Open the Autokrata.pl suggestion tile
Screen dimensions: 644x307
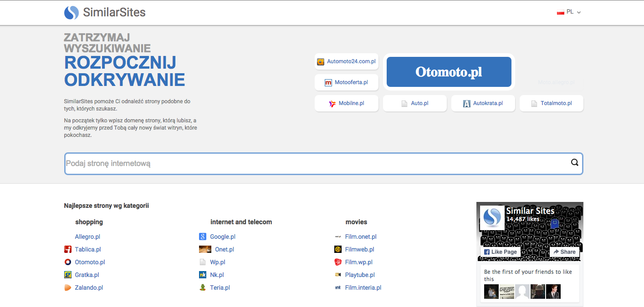(x=483, y=103)
